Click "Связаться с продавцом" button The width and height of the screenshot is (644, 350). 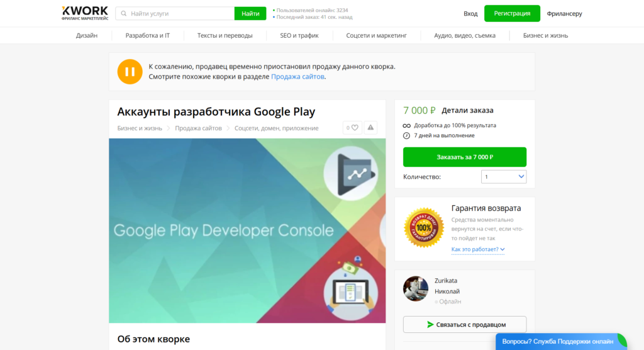coord(465,324)
